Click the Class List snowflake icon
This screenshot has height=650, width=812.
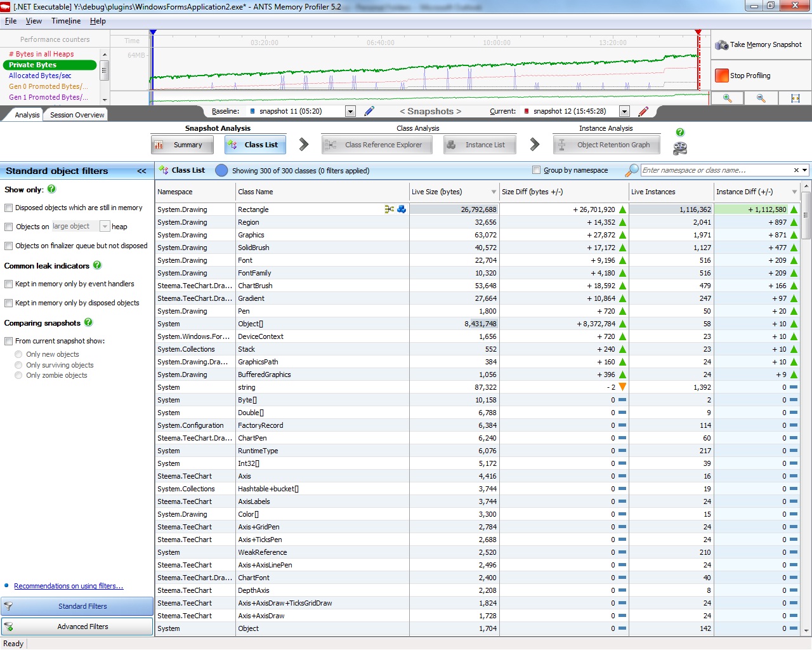[232, 145]
